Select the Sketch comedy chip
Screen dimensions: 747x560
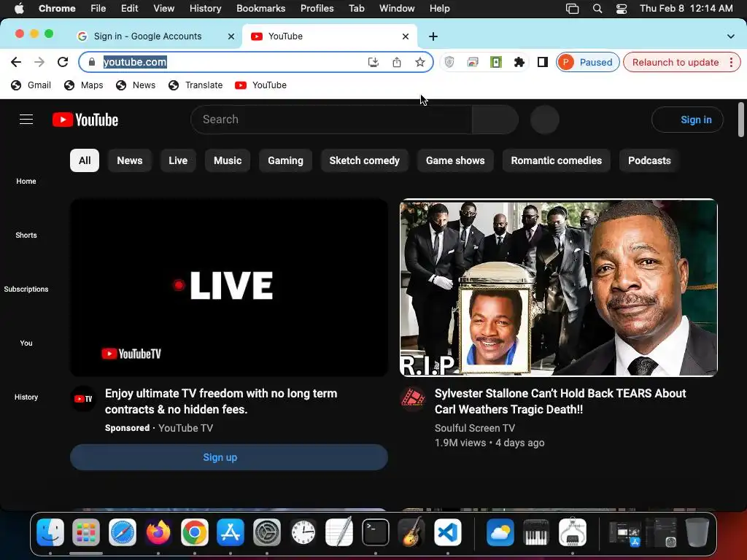365,160
